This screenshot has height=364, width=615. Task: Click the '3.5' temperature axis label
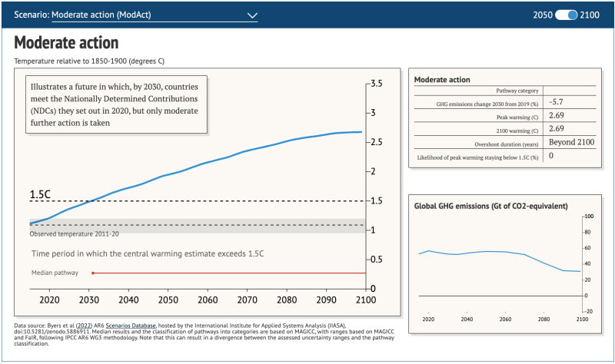377,83
